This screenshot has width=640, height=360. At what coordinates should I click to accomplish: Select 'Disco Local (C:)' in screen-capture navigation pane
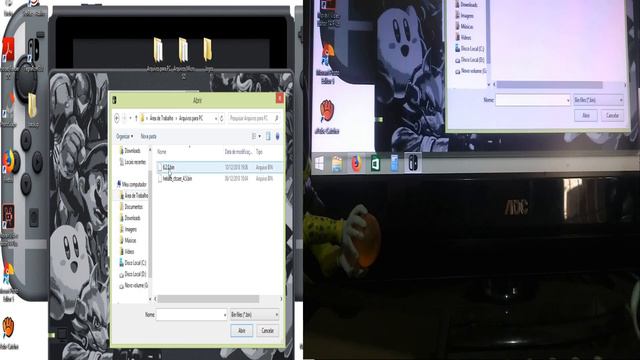pos(132,263)
